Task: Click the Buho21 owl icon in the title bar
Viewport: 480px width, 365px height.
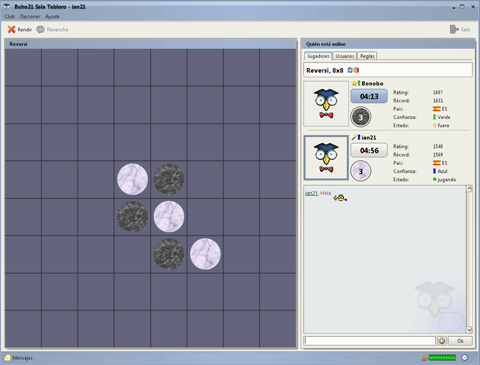Action: click(x=7, y=7)
